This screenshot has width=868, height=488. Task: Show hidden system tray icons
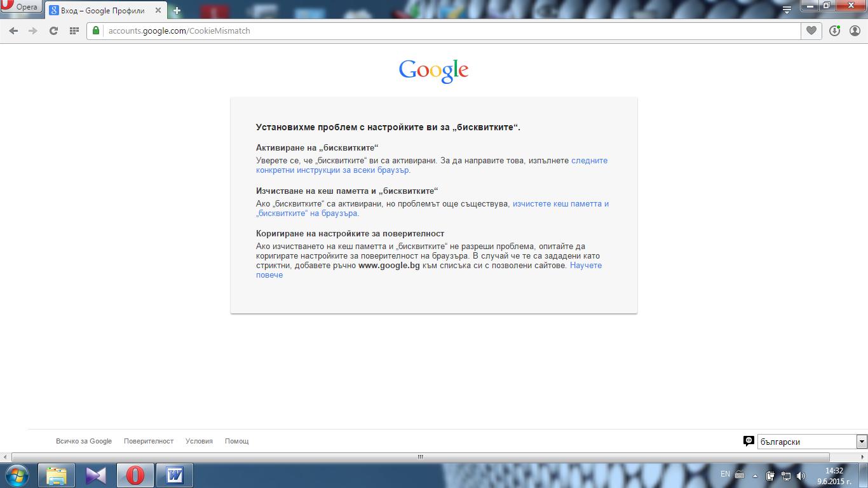coord(755,475)
